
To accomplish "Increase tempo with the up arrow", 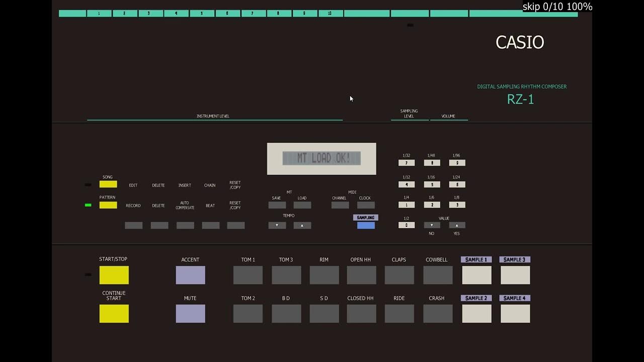I will [302, 225].
